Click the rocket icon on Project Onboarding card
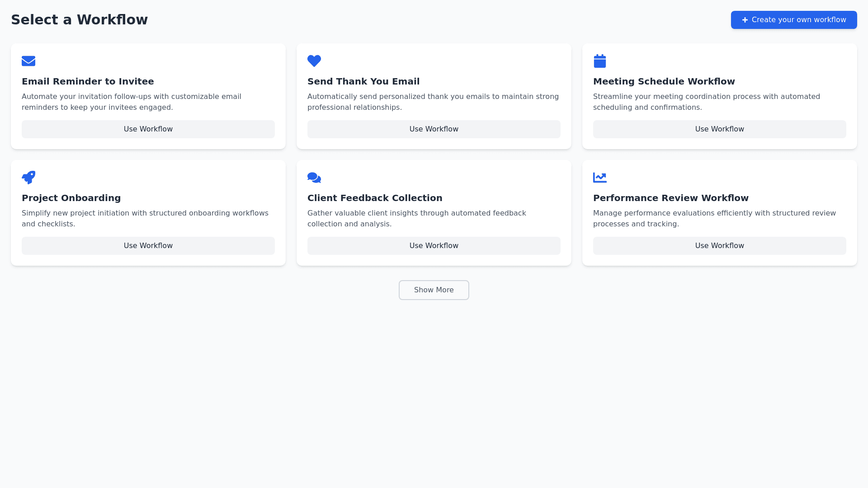The width and height of the screenshot is (868, 488). tap(28, 178)
